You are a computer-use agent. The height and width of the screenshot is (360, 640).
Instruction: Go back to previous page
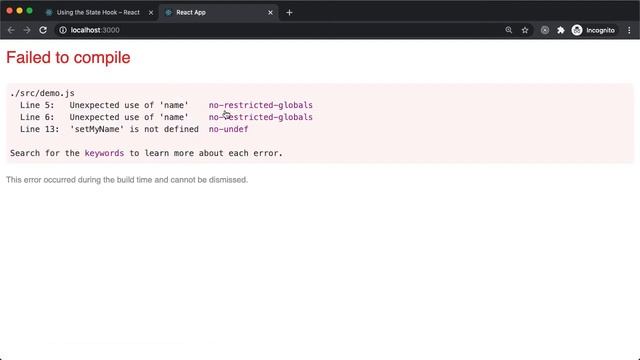(11, 30)
